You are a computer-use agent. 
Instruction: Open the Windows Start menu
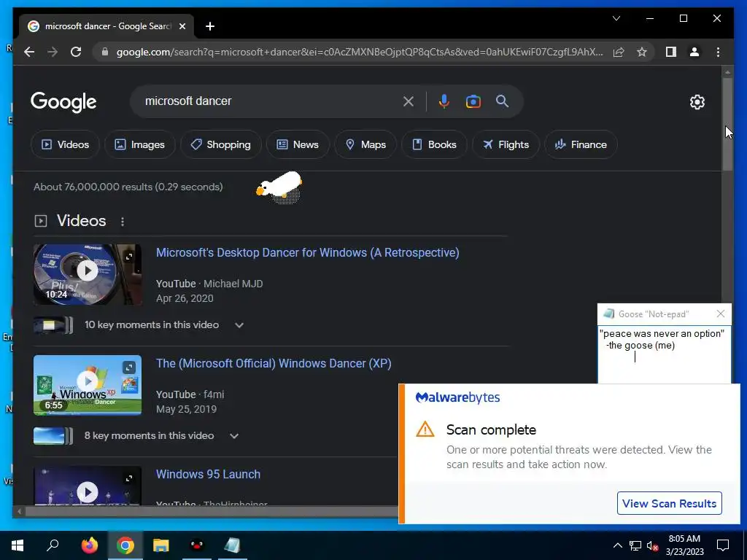coord(18,545)
